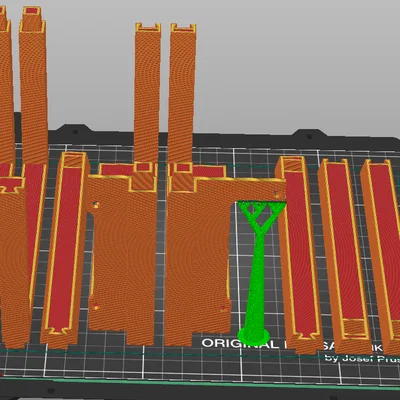Screen dimensions: 400x400
Task: Click the round green support base
Action: pos(254,335)
